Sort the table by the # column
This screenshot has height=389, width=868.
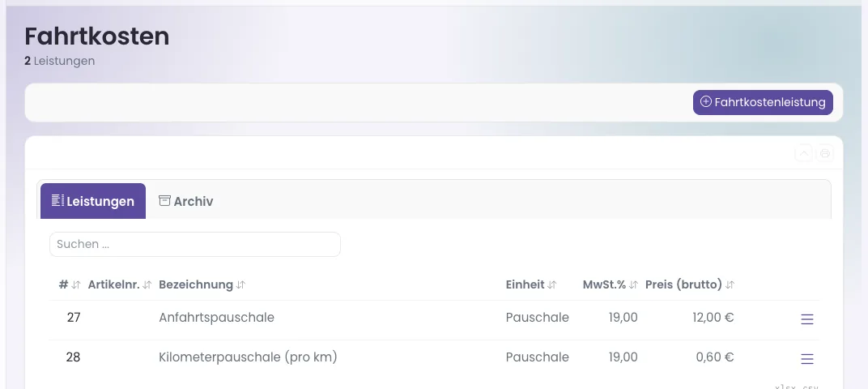coord(70,284)
